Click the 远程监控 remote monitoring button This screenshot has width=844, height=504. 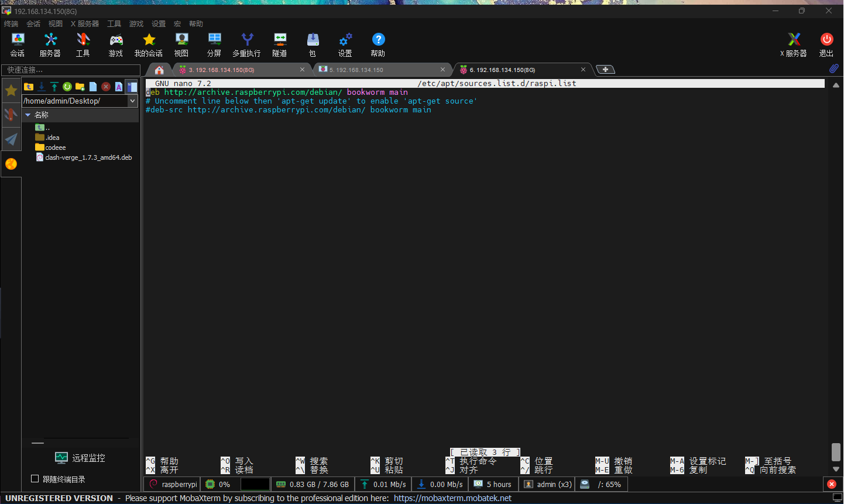tap(80, 458)
